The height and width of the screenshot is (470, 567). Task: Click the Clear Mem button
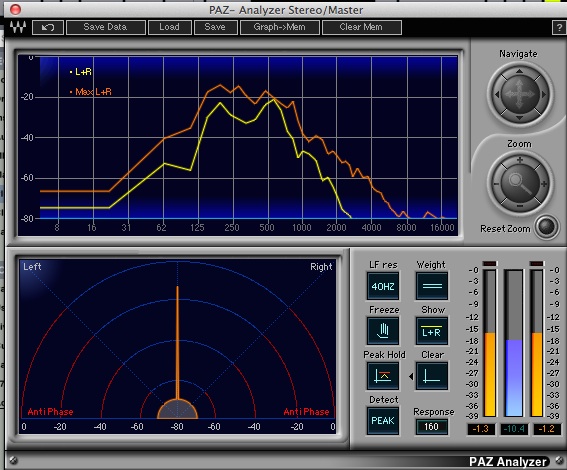[361, 27]
